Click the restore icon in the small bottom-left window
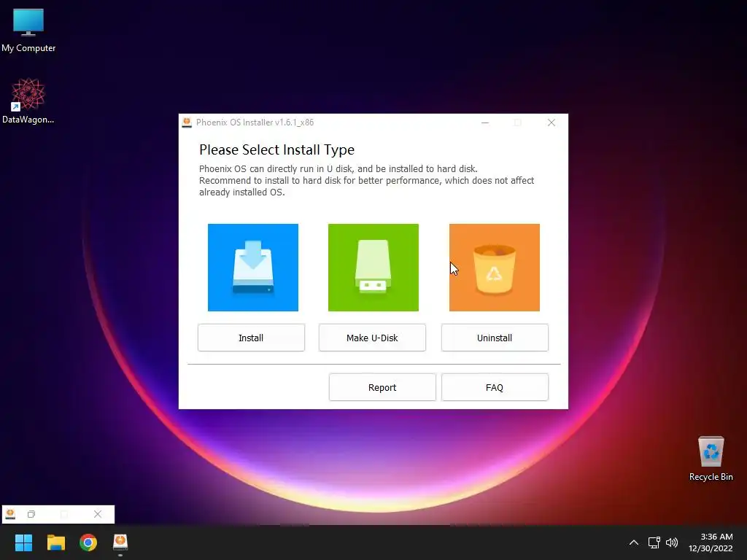747x560 pixels. tap(31, 514)
